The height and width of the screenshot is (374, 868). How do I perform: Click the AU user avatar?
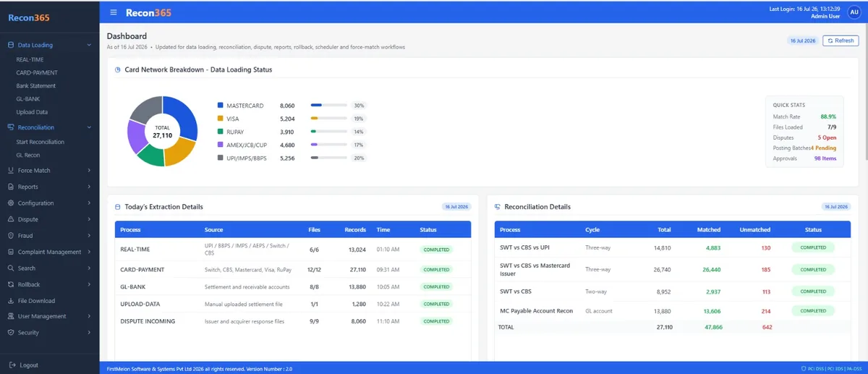click(x=854, y=12)
